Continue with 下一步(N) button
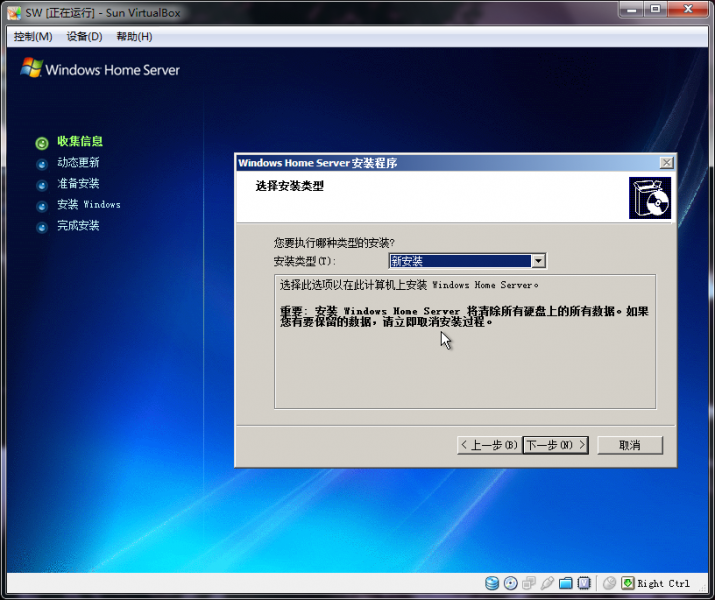Viewport: 715px width, 600px height. tap(555, 445)
